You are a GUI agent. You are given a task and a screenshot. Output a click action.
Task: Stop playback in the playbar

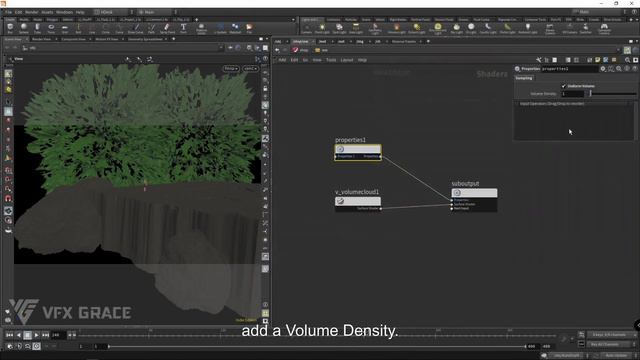click(27, 335)
